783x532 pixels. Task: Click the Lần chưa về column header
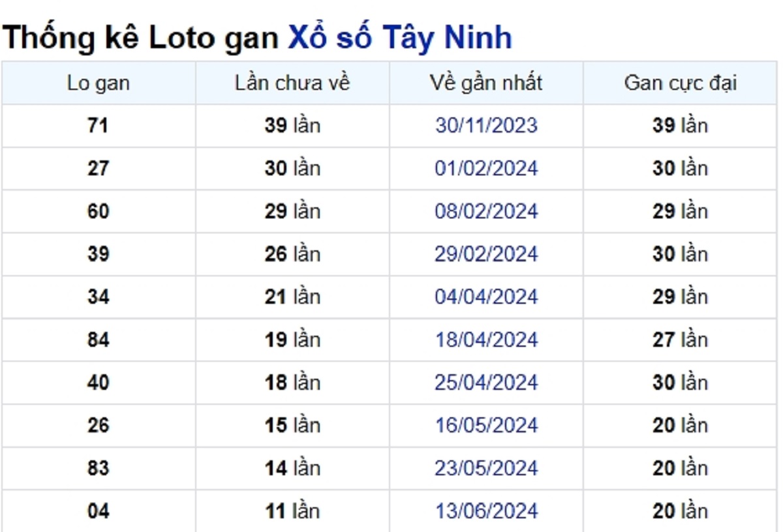click(x=292, y=83)
